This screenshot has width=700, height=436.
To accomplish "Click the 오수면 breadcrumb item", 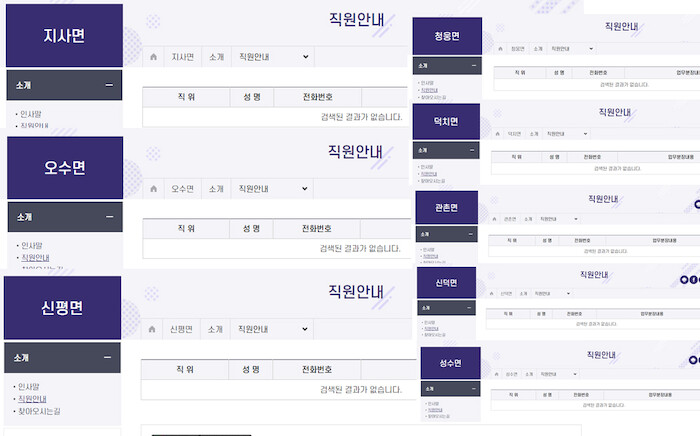I will [182, 188].
